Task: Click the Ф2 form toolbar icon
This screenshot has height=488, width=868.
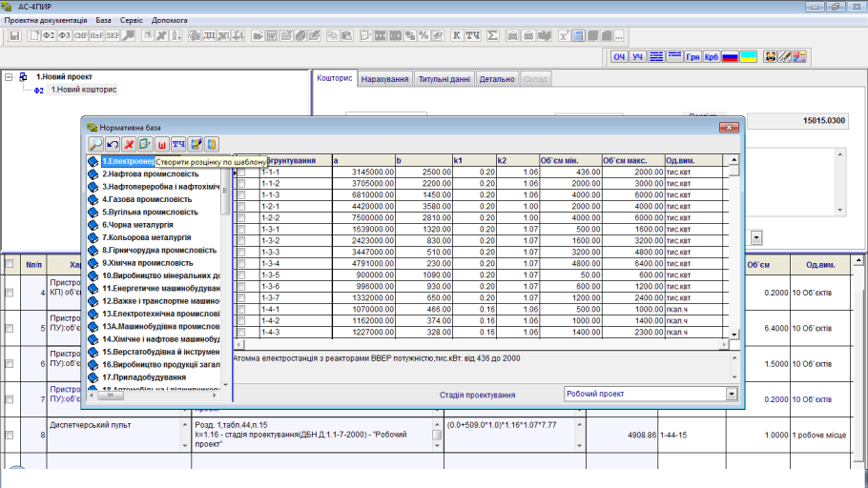Action: coord(49,35)
